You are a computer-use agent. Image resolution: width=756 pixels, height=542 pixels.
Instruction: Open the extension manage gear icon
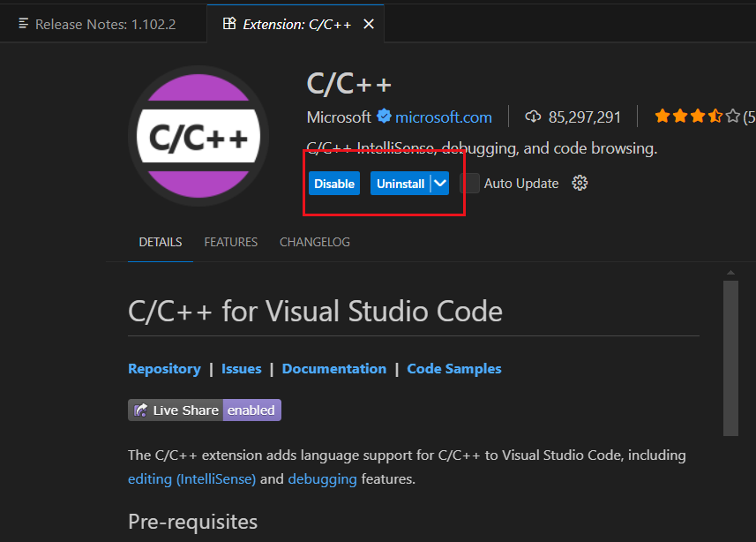[x=580, y=183]
